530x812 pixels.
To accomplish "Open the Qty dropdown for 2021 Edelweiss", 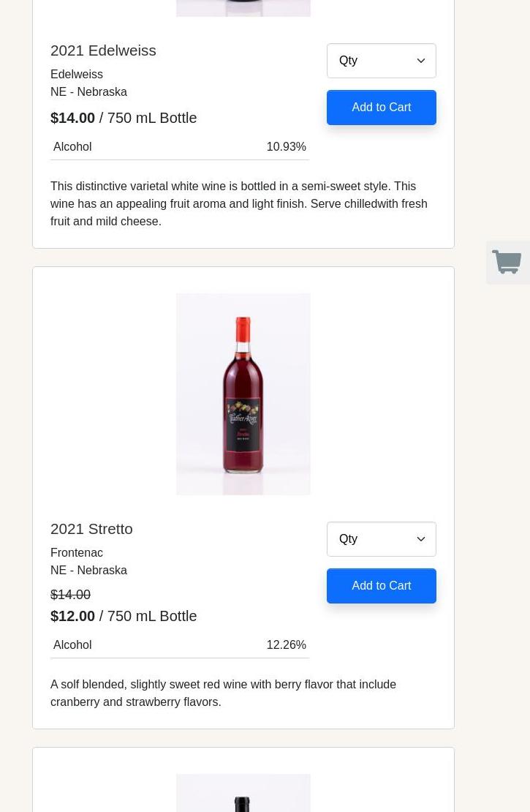I will click(x=381, y=61).
